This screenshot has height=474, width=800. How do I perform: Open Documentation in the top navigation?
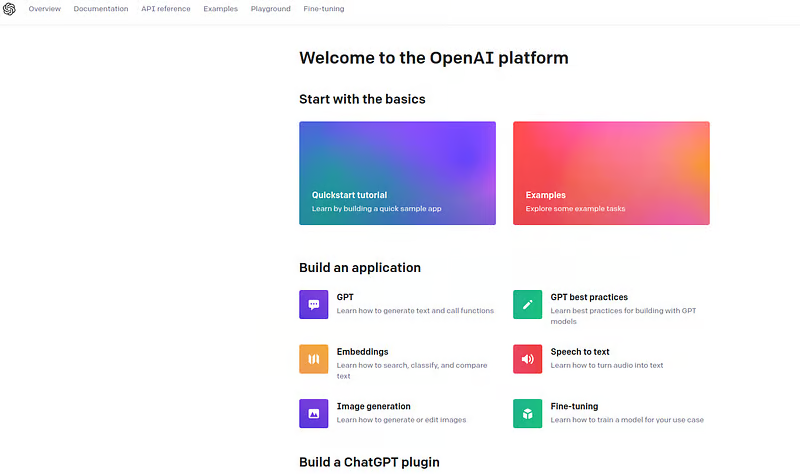[101, 9]
